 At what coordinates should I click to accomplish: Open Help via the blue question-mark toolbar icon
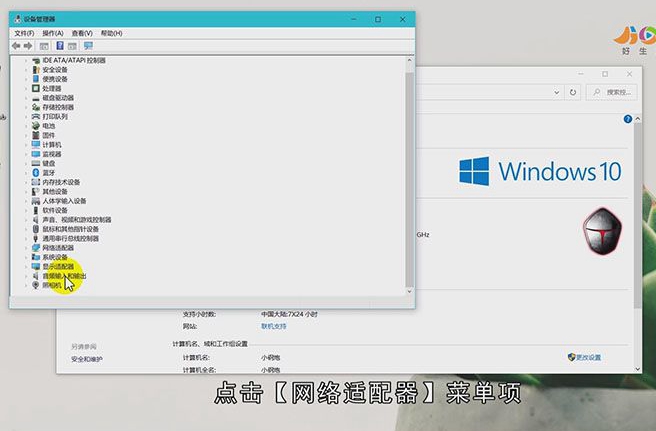(60, 46)
